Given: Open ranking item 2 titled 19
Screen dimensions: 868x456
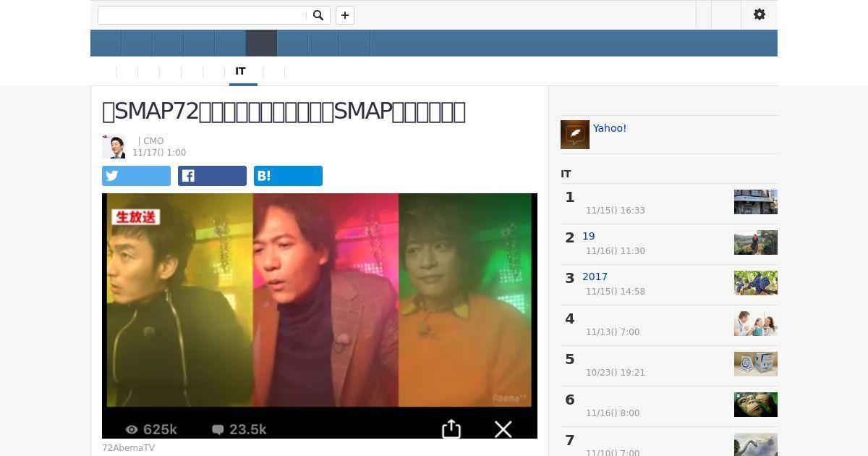Looking at the screenshot, I should coord(589,236).
